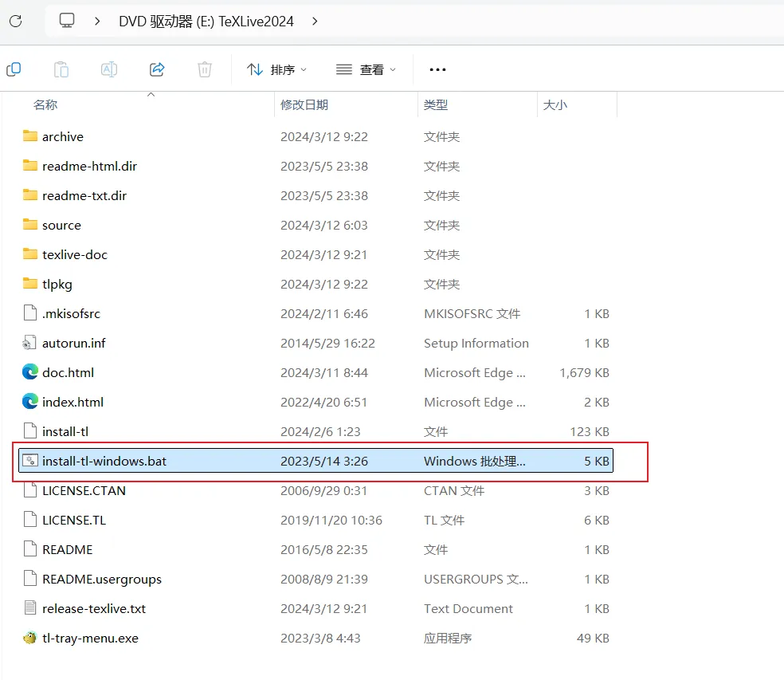Click the type Setup Information

(476, 344)
